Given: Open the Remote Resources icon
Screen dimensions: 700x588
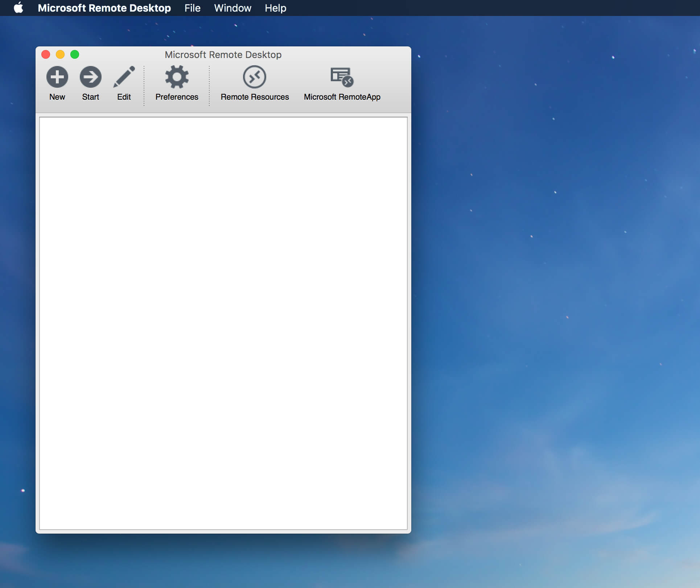Looking at the screenshot, I should point(255,77).
